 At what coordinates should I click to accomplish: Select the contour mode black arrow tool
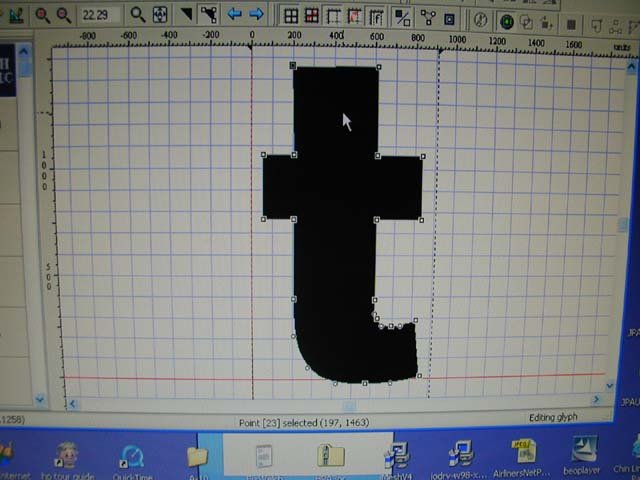click(186, 15)
